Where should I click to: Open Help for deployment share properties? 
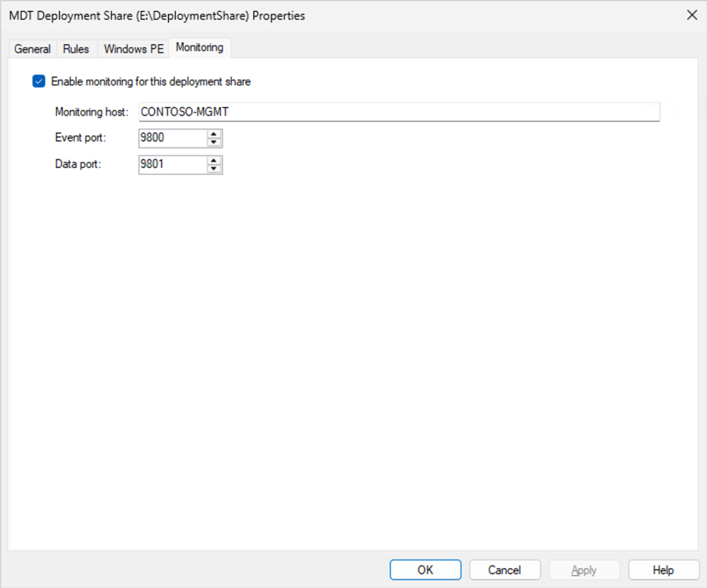[663, 569]
